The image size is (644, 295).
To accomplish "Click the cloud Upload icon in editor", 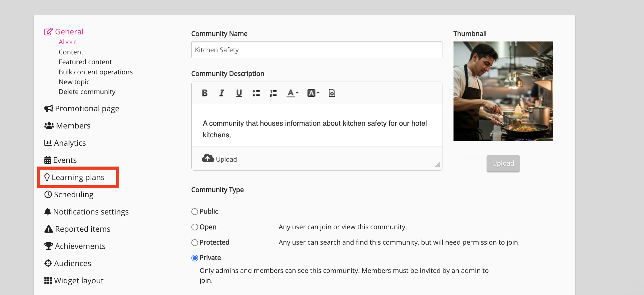I will [208, 159].
